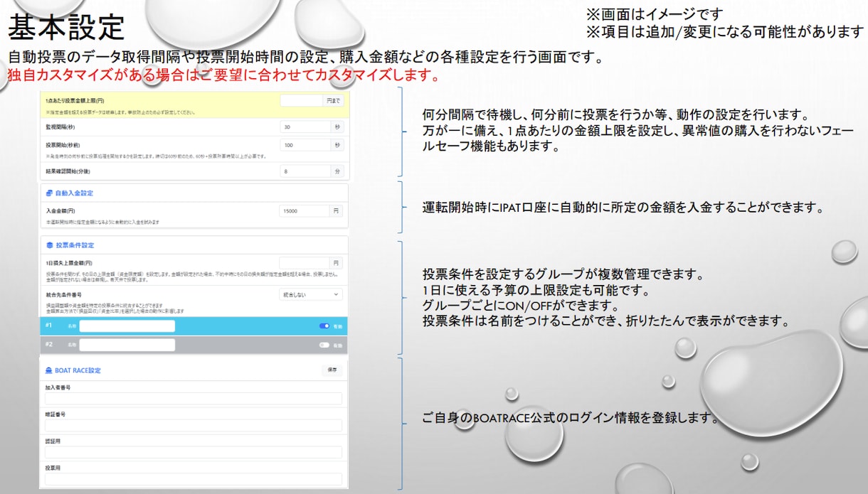The height and width of the screenshot is (494, 868).
Task: Expand the #2 voting condition row
Action: [194, 345]
